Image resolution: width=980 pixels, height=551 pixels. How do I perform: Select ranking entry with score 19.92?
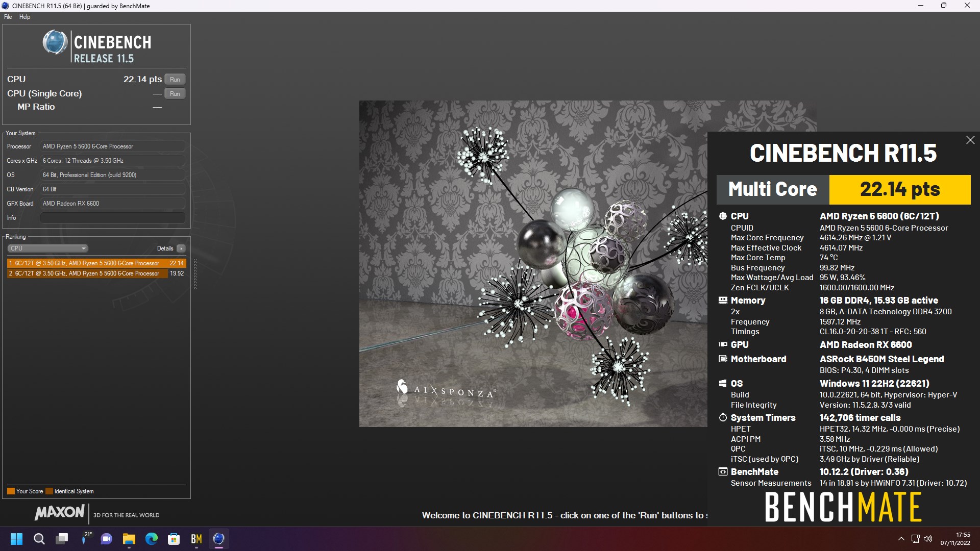tap(96, 273)
